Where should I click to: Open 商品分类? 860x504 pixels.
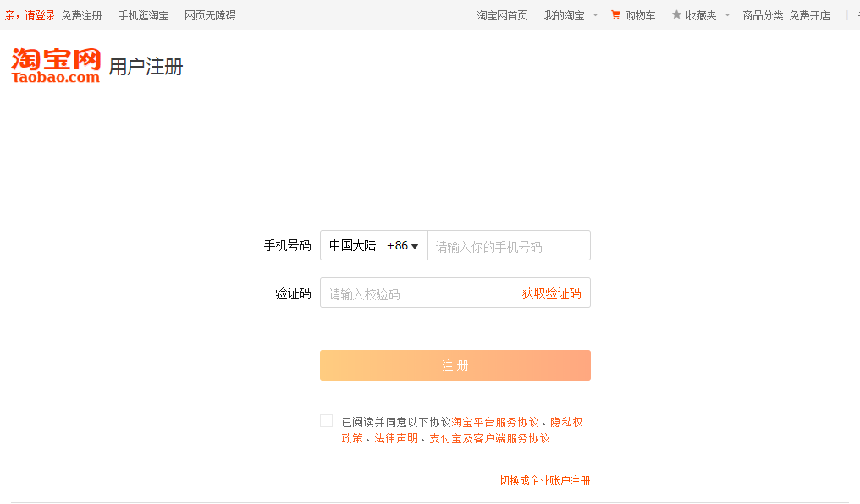point(763,15)
